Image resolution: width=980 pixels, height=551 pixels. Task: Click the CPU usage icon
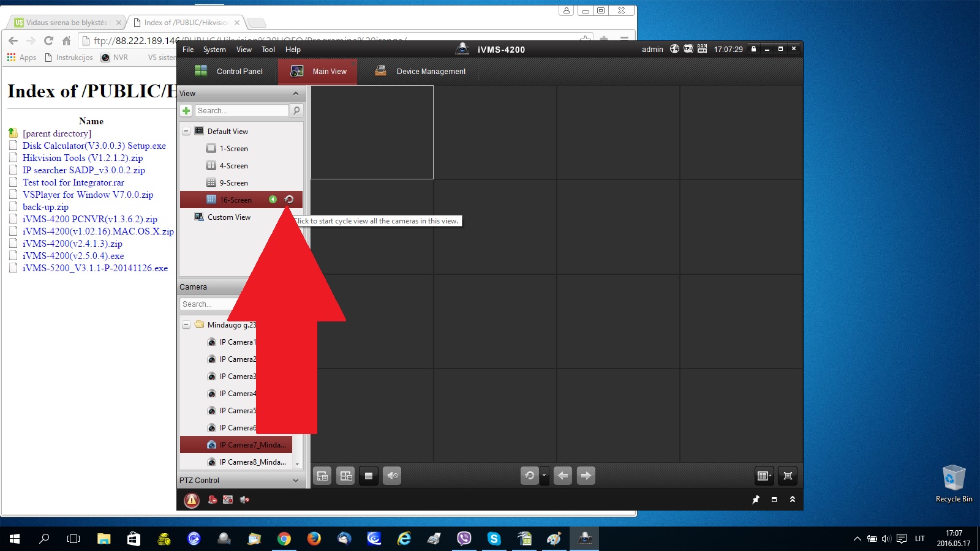click(688, 49)
